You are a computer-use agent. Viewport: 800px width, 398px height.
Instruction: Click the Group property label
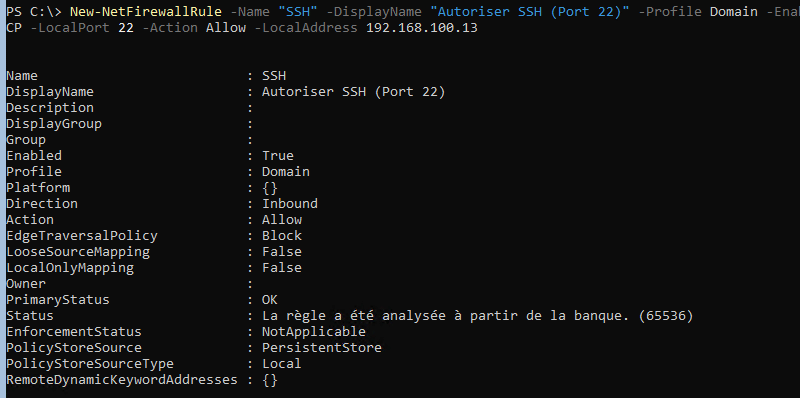coord(26,140)
